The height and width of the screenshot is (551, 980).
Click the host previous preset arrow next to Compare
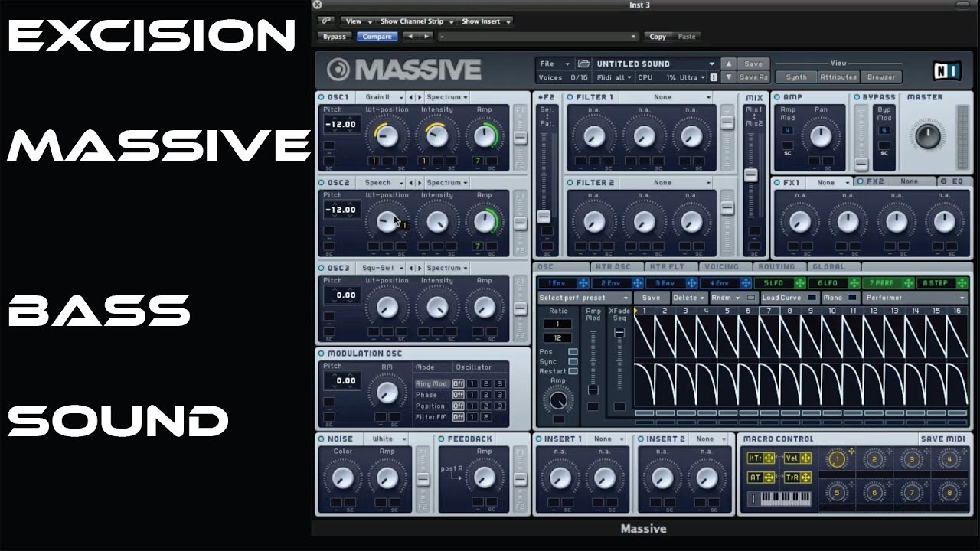click(410, 36)
